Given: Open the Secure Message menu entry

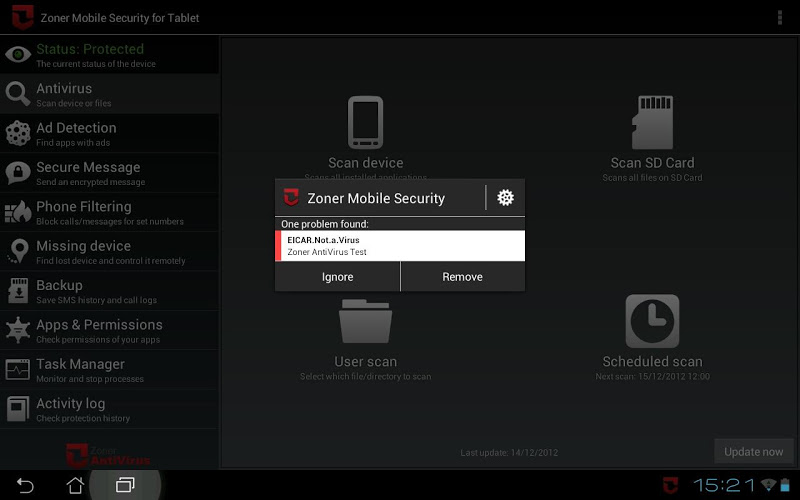Looking at the screenshot, I should click(110, 172).
